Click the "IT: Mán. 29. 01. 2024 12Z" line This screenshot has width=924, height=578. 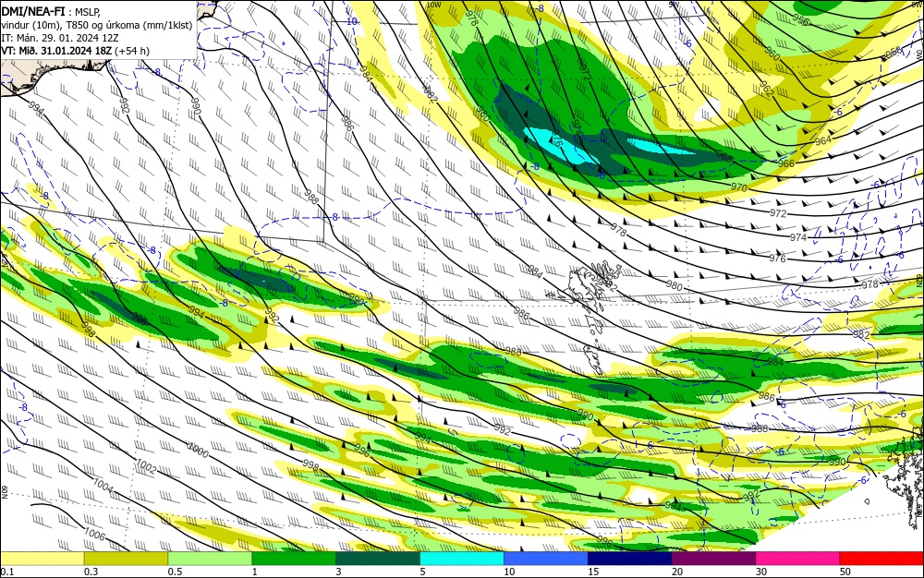pos(59,37)
